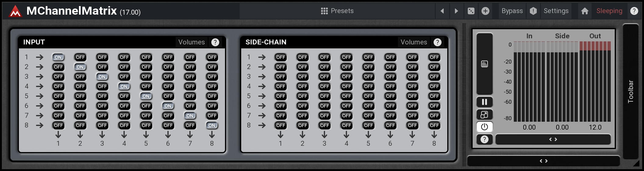Load the previous preset with left arrow
644x171 pixels.
(442, 11)
